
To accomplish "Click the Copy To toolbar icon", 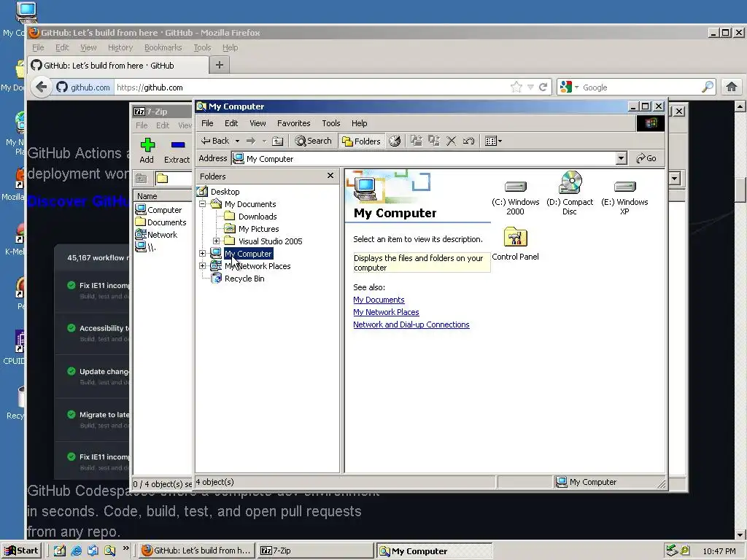I will coord(433,141).
